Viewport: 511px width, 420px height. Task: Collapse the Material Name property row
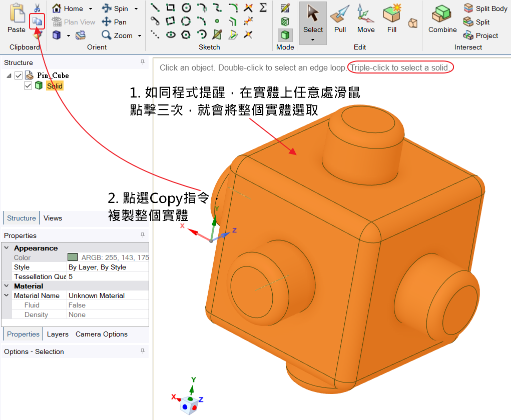[x=6, y=295]
